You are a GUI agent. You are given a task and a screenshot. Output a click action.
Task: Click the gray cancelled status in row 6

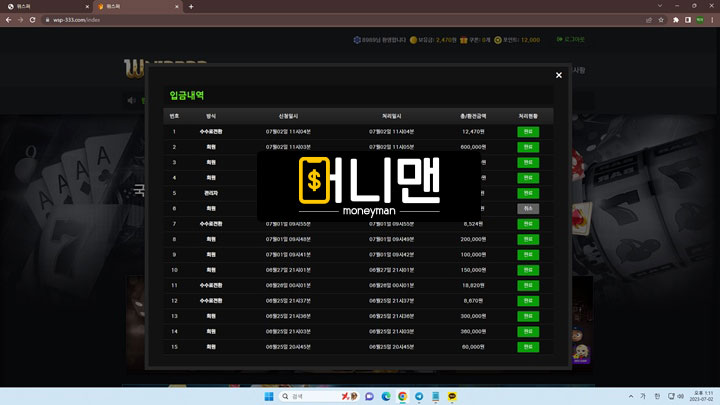pyautogui.click(x=528, y=208)
